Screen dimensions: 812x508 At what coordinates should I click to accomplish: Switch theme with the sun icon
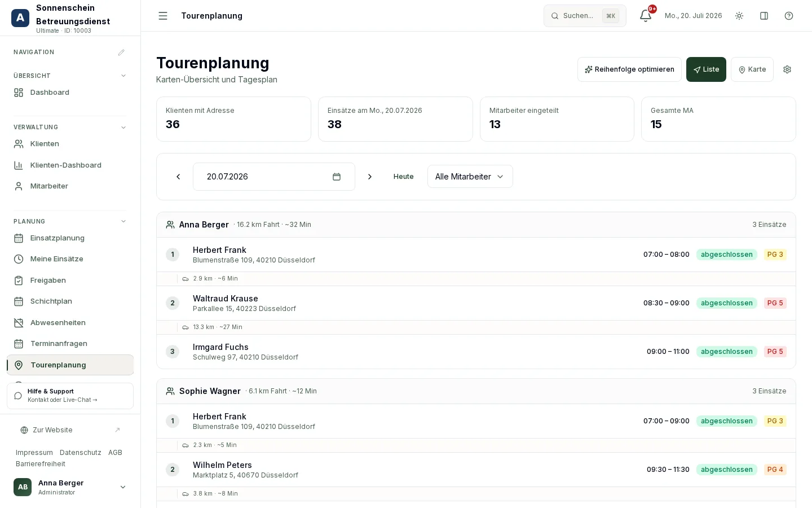click(739, 16)
